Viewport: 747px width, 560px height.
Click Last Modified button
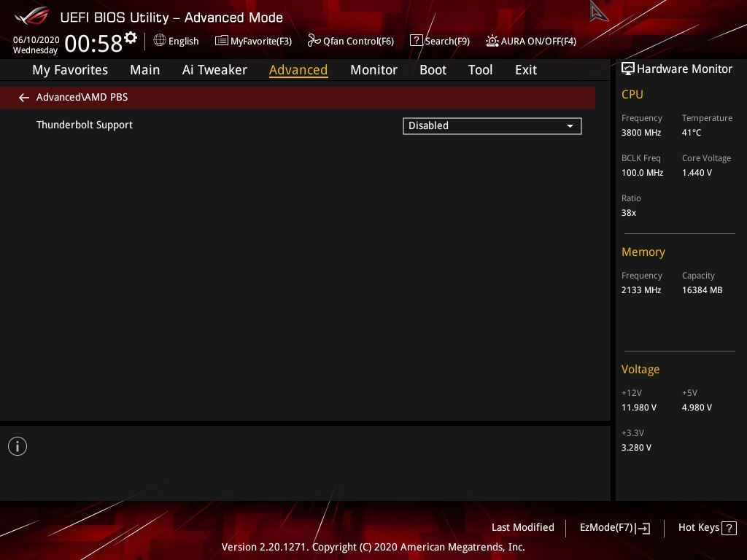point(522,528)
